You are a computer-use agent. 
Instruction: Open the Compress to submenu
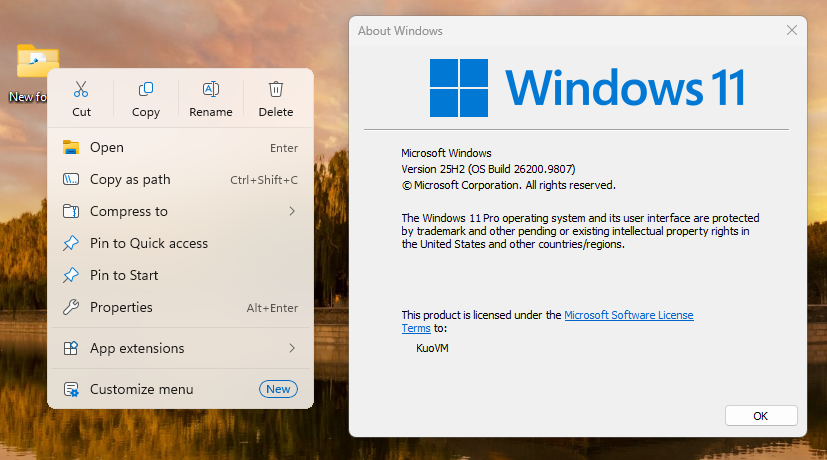pyautogui.click(x=180, y=212)
